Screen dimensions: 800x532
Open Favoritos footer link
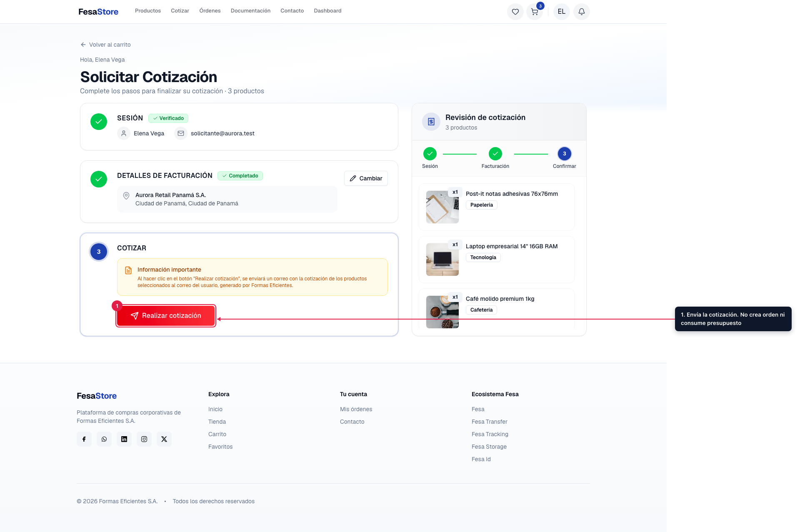click(220, 447)
